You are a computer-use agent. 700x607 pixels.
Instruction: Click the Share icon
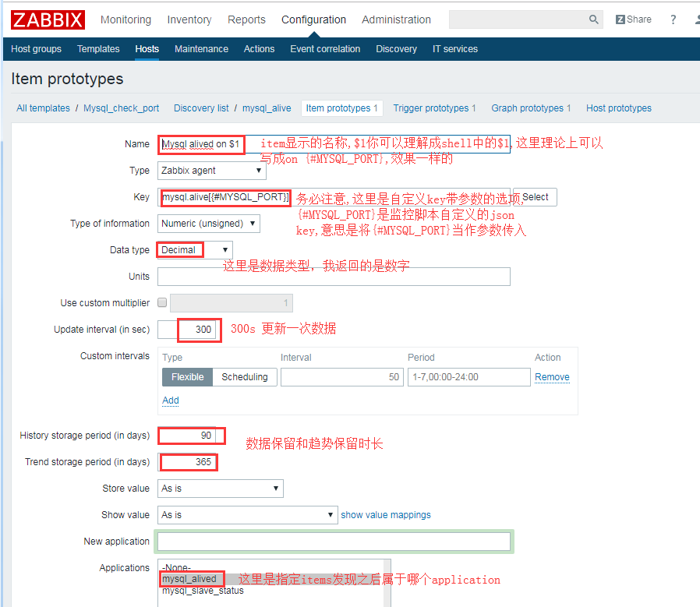pos(633,19)
